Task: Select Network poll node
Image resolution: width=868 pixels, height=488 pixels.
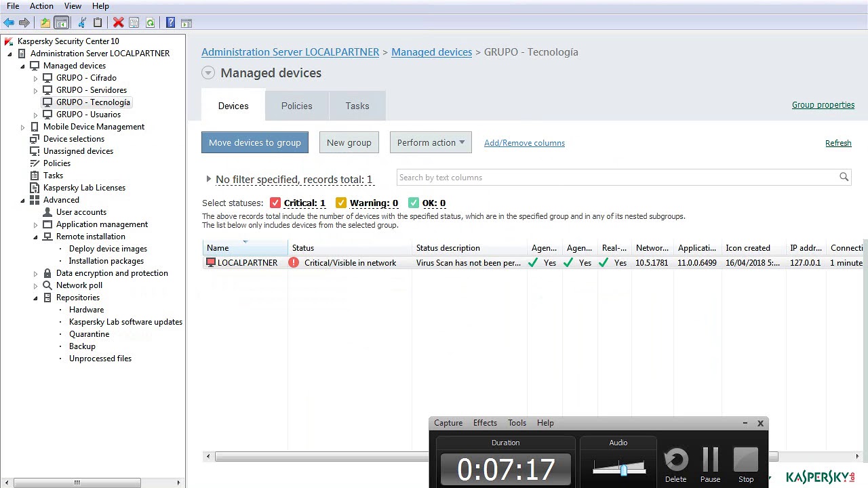Action: (x=79, y=285)
